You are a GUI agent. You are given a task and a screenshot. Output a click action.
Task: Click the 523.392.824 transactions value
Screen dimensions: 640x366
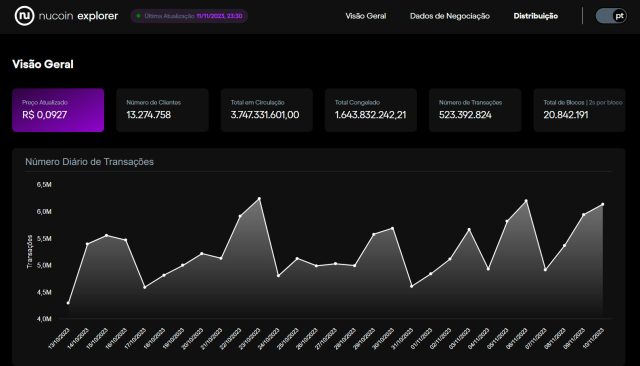click(x=465, y=115)
